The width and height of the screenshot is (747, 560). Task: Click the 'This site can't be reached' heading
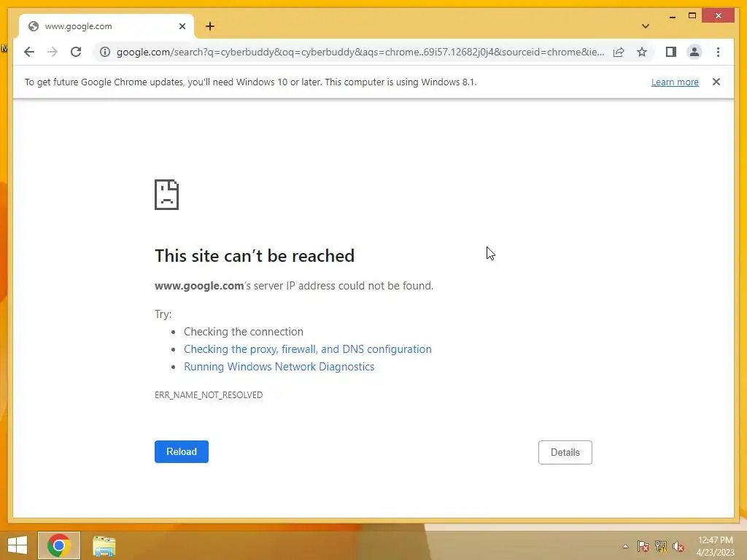coord(255,256)
